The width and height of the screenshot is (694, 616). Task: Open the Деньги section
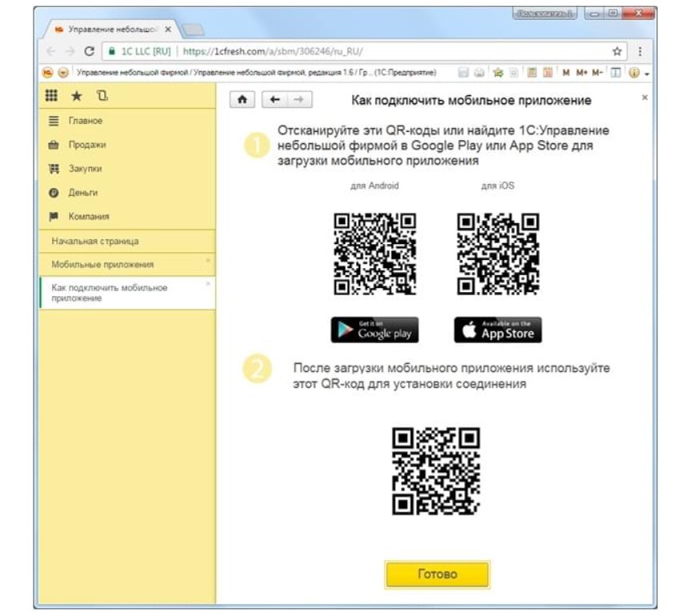[127, 192]
